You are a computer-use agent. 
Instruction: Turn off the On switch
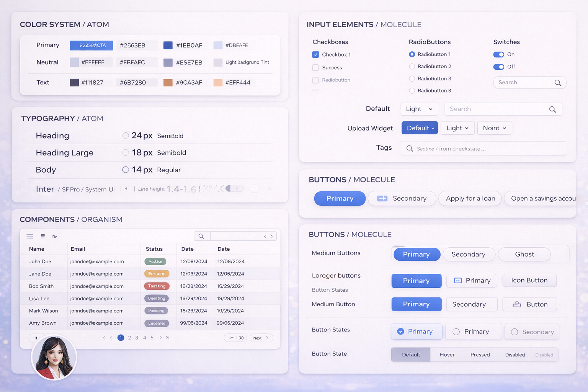[498, 54]
